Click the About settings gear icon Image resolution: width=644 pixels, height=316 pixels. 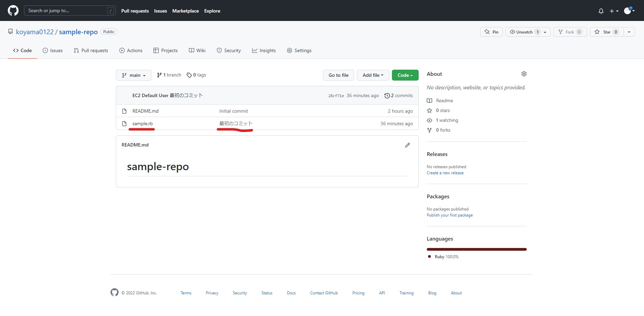click(x=524, y=74)
